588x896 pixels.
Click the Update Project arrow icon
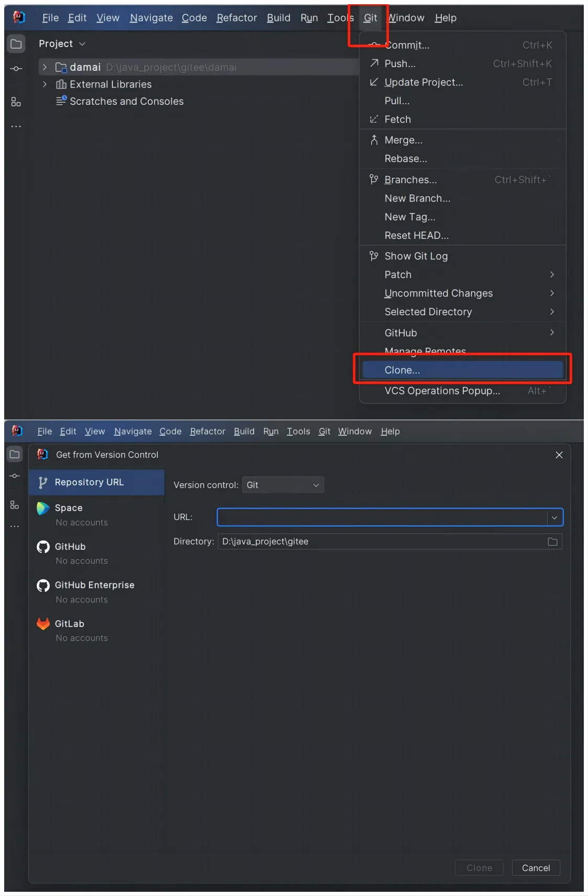pos(374,82)
